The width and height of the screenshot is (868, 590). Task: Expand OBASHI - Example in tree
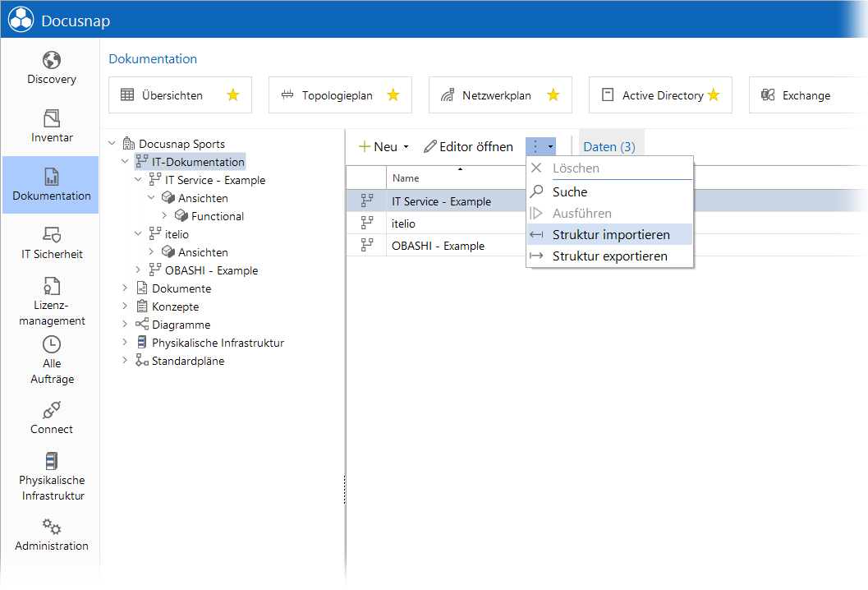(139, 270)
